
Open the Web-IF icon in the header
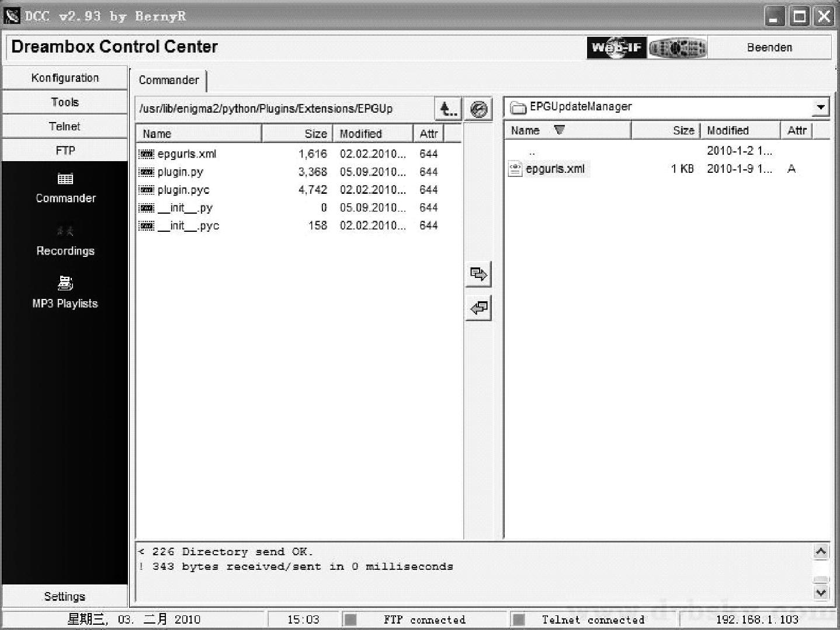coord(616,47)
